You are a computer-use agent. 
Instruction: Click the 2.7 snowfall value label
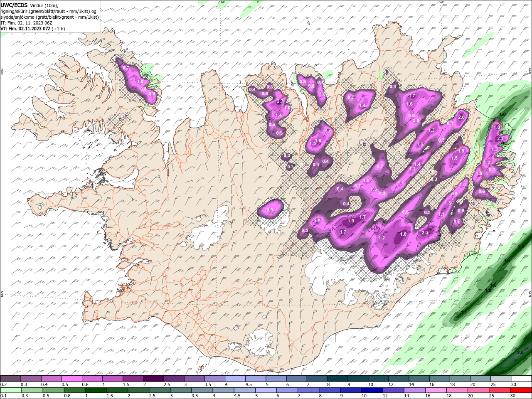[x=280, y=101]
